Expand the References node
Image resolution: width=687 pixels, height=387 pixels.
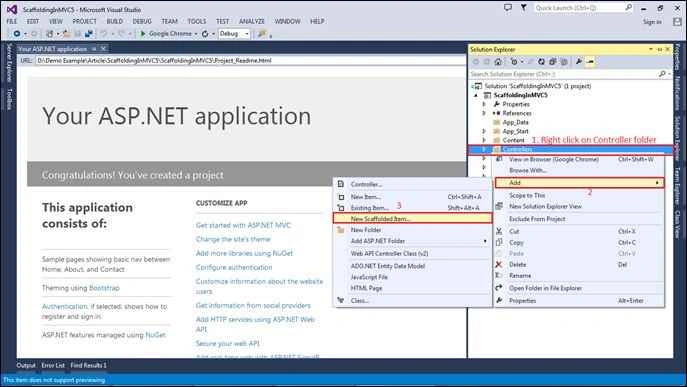click(484, 113)
